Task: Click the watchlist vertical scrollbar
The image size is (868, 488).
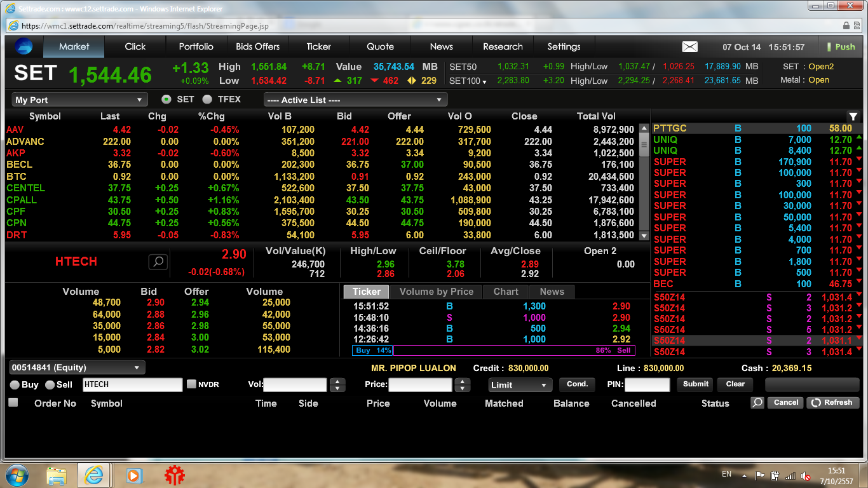Action: coord(644,182)
